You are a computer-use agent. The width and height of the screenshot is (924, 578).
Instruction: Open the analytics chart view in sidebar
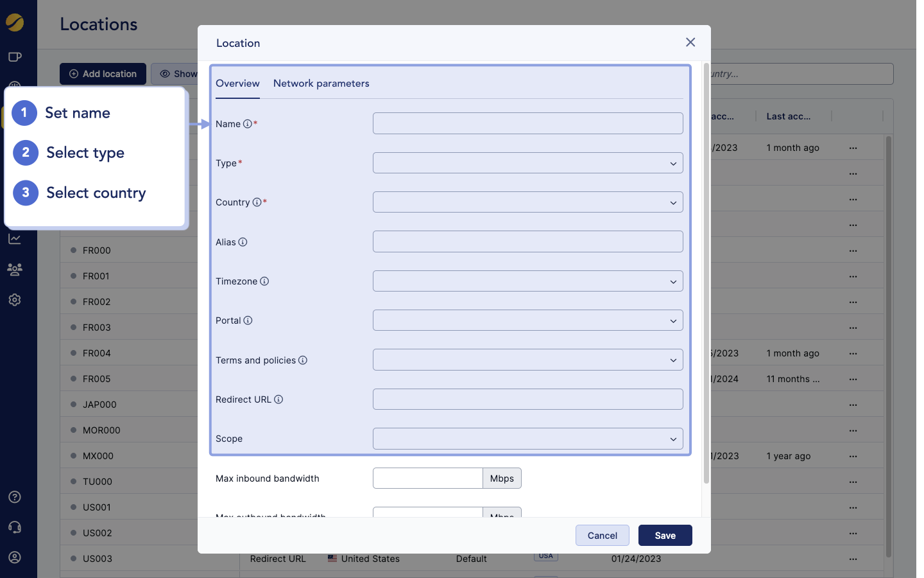coord(15,238)
